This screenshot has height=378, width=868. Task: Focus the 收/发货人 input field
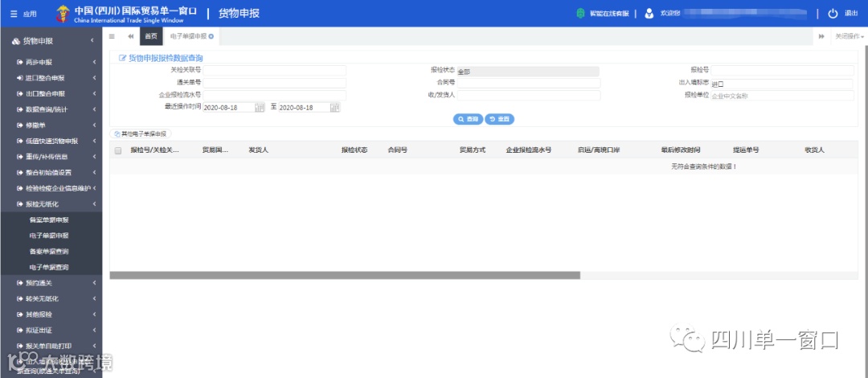(529, 96)
